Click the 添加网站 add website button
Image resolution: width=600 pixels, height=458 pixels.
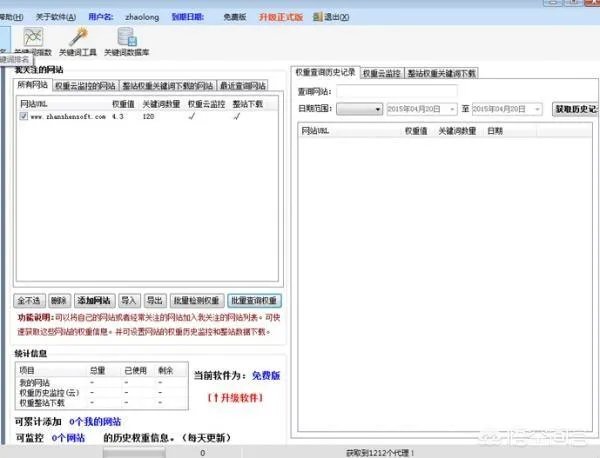tap(94, 301)
